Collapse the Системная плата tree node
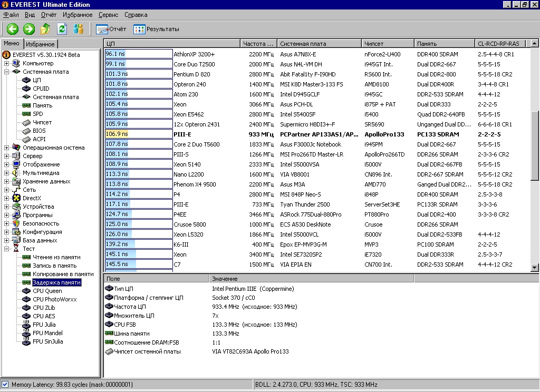 click(x=6, y=72)
